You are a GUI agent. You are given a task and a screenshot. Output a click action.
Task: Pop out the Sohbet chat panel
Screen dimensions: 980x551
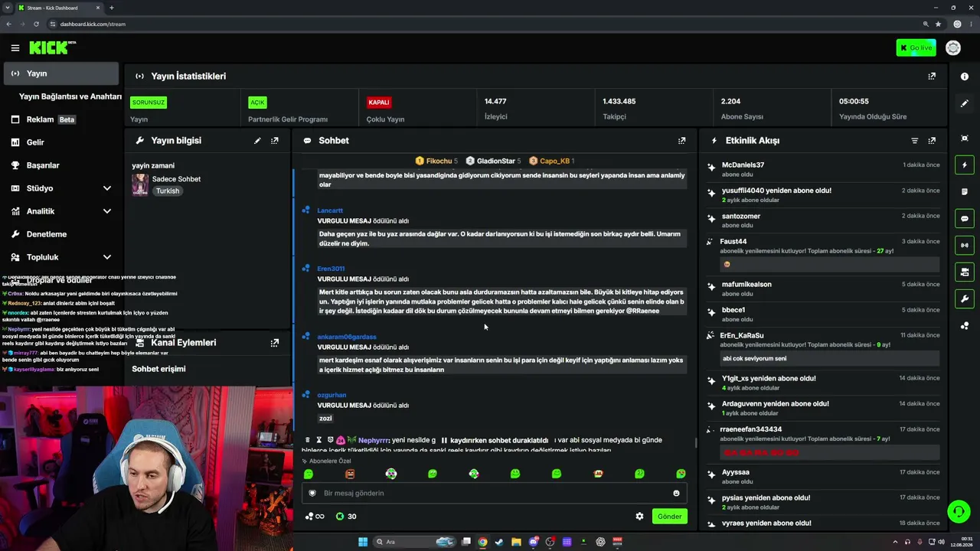tap(681, 141)
